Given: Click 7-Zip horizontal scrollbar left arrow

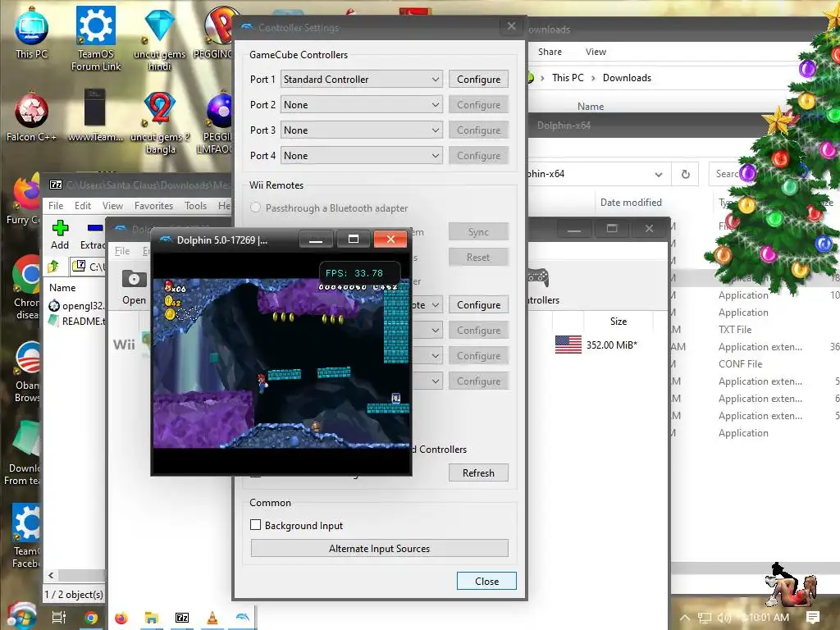Looking at the screenshot, I should (x=51, y=575).
